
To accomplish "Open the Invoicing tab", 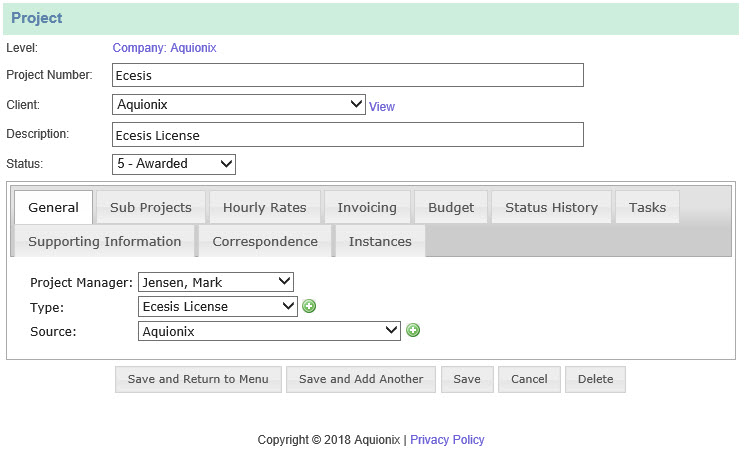I will click(x=367, y=207).
